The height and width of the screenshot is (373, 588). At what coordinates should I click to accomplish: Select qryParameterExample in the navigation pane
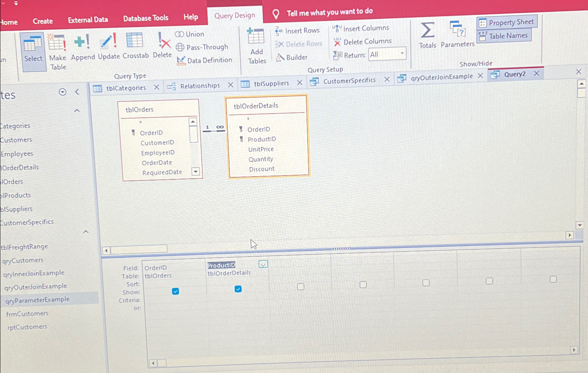tap(38, 300)
